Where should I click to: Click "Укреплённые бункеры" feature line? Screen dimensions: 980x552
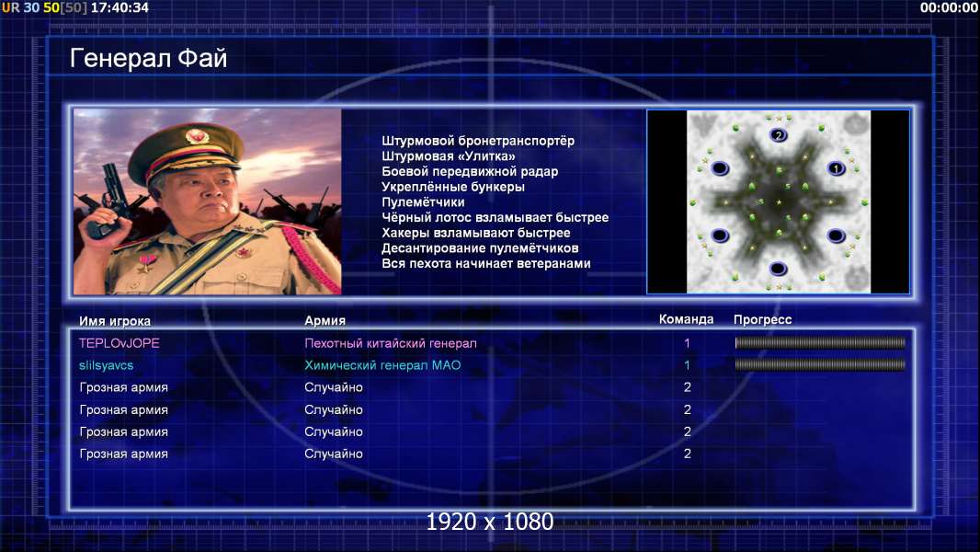tap(453, 187)
